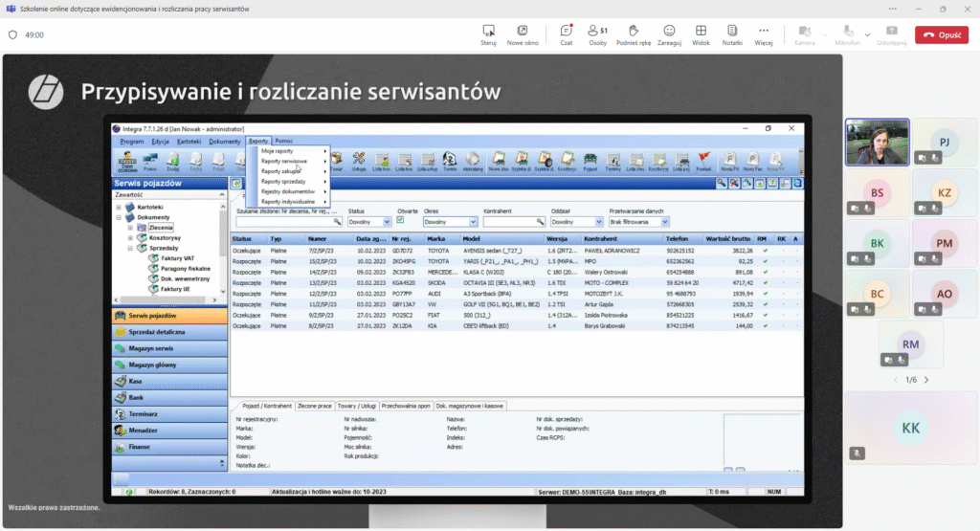This screenshot has height=531, width=980.
Task: Open Raporty indywidualne submenu
Action: coord(289,202)
